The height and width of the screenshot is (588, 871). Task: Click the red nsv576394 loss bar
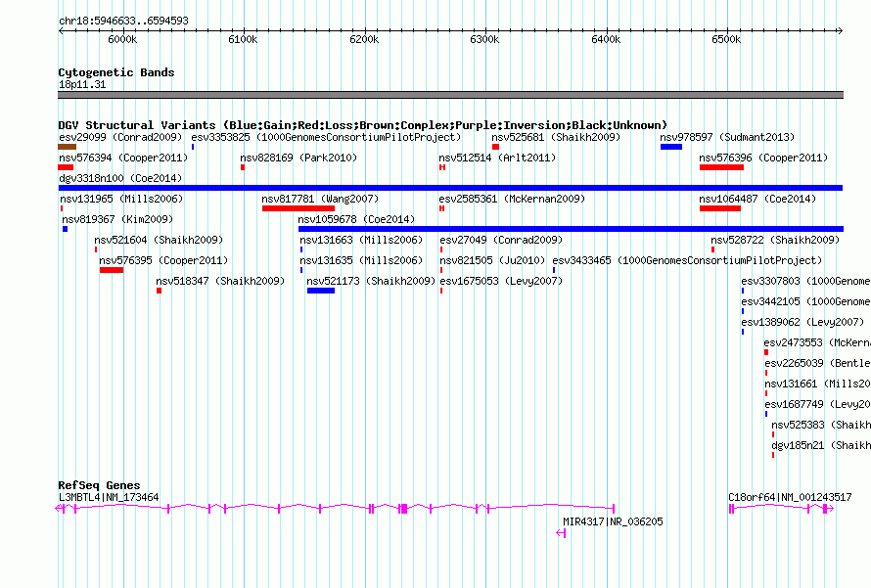point(66,167)
